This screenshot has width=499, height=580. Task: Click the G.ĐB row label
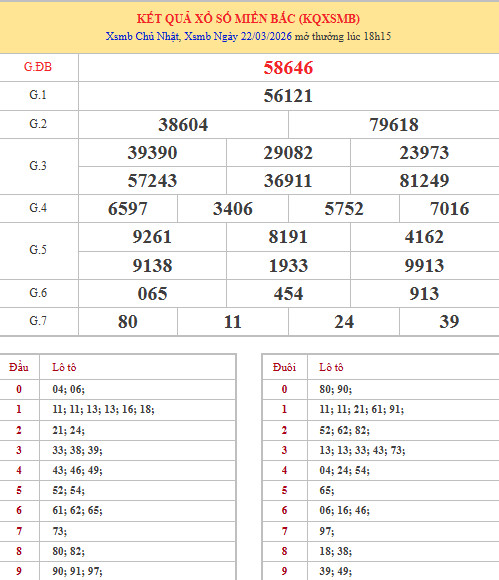(x=38, y=67)
